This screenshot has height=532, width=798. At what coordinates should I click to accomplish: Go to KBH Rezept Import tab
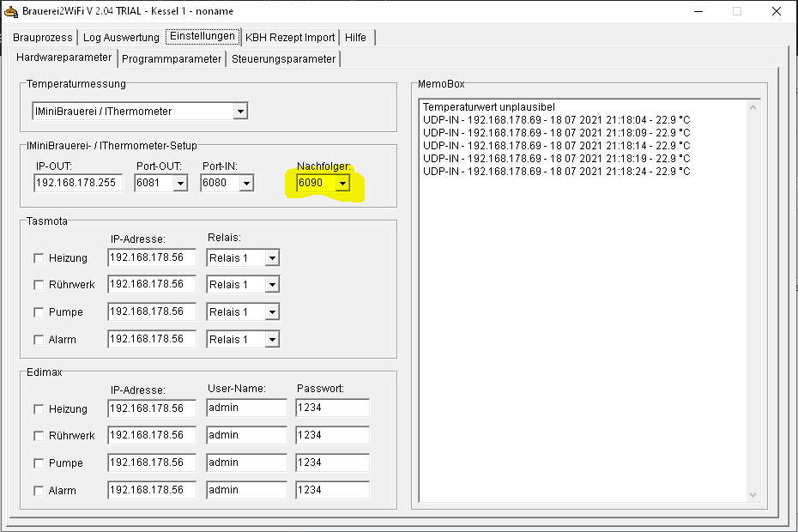tap(290, 38)
